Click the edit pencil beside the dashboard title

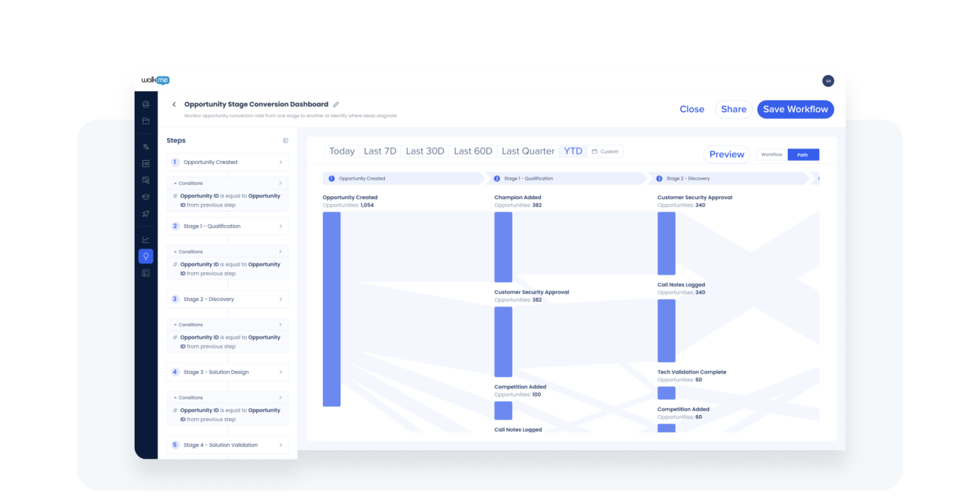click(x=336, y=104)
